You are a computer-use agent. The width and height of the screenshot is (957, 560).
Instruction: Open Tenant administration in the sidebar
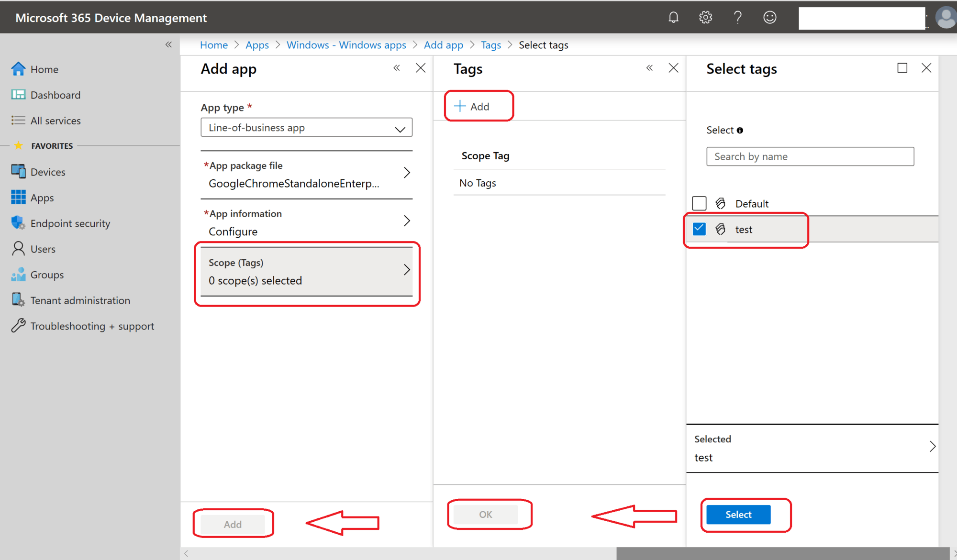[x=80, y=300]
